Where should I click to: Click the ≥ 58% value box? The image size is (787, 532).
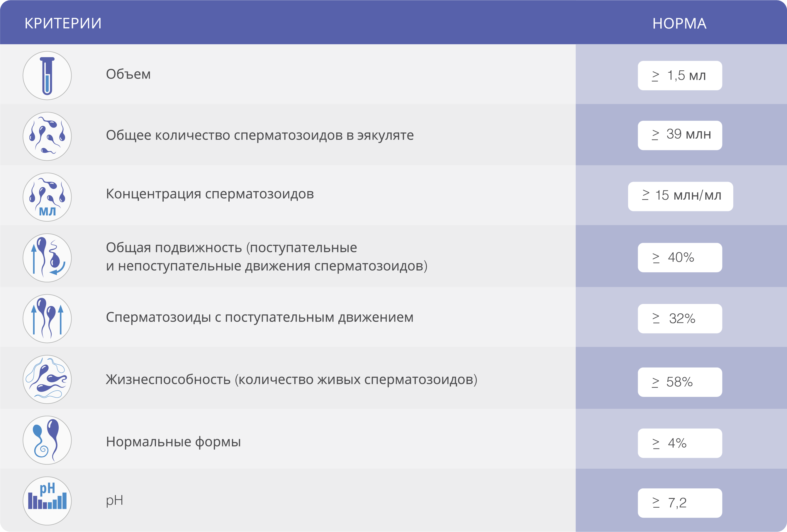680,382
